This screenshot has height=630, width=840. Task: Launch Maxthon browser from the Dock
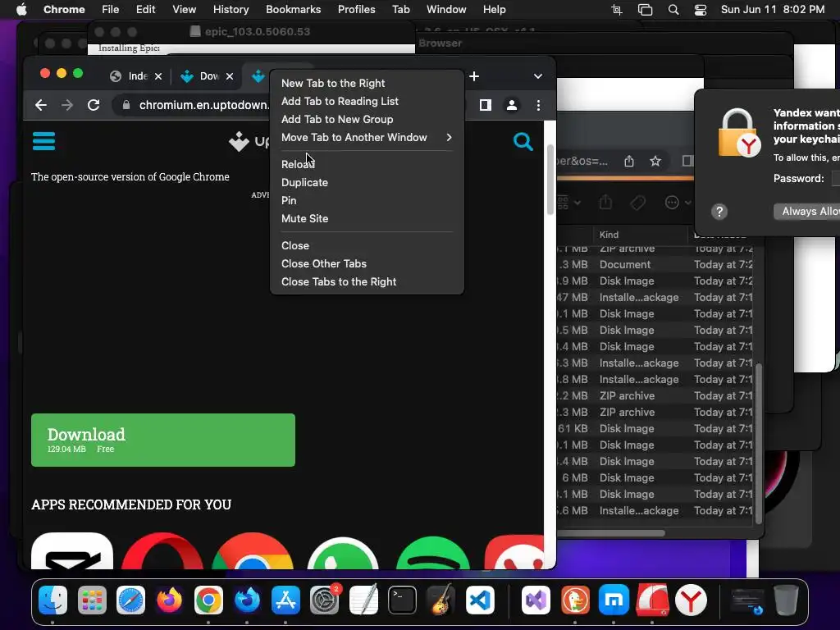click(x=614, y=600)
